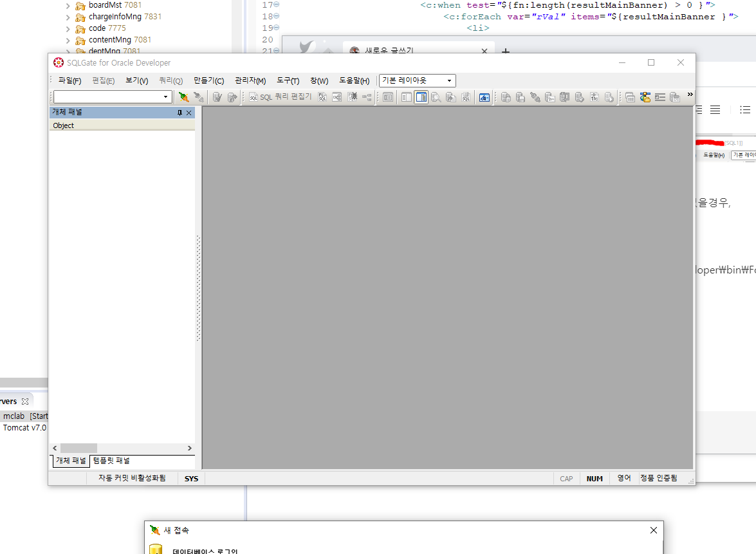Click the object panel scrollbar left arrow

pos(55,448)
